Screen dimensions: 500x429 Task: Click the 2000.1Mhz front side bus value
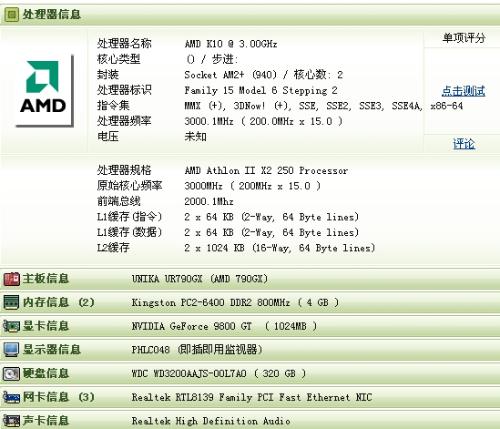(x=209, y=201)
